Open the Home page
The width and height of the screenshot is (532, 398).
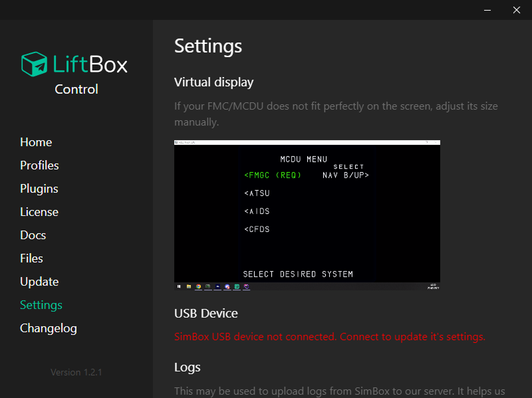tap(36, 142)
